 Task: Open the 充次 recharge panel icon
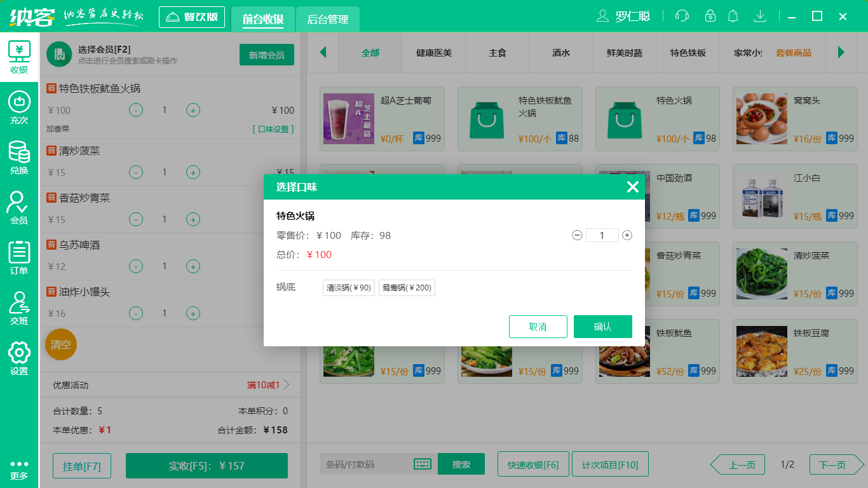19,105
